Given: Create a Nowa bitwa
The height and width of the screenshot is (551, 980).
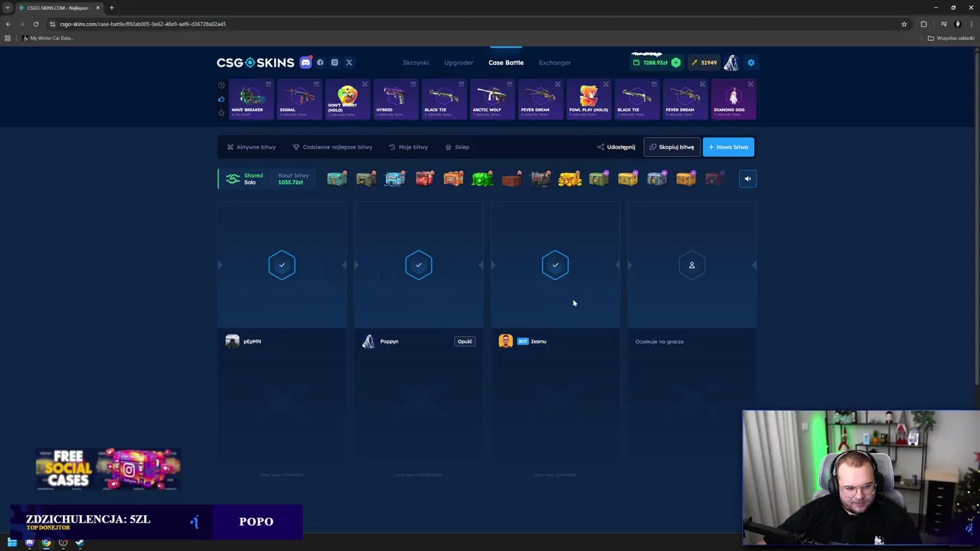Looking at the screenshot, I should coord(728,147).
